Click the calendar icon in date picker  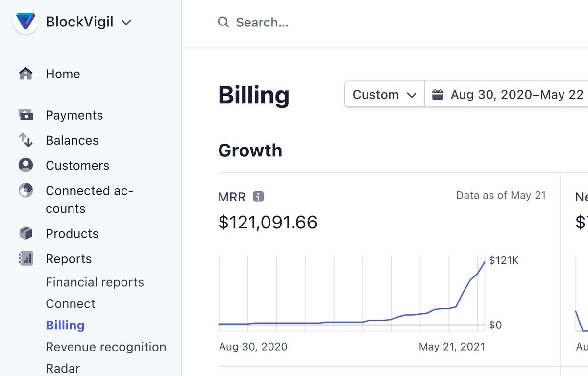(x=438, y=94)
